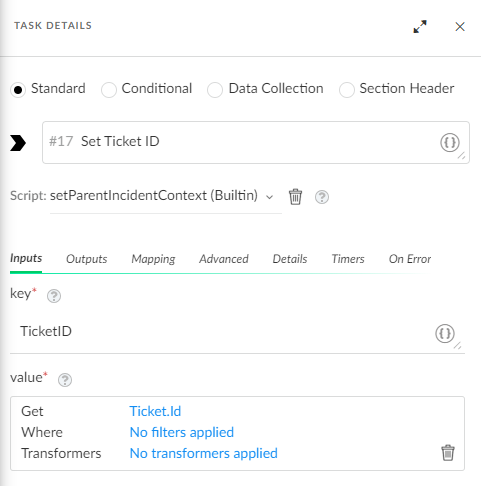Click the Where label in value box
The image size is (481, 486).
(x=42, y=432)
